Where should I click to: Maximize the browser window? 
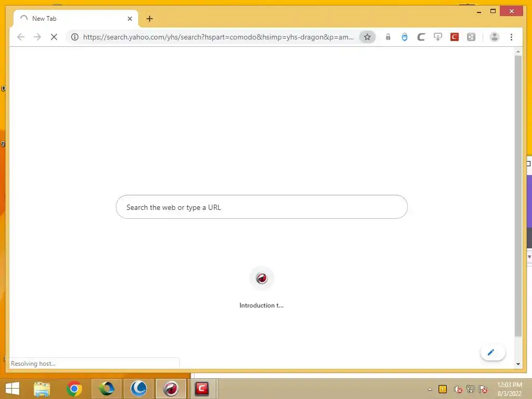(493, 11)
